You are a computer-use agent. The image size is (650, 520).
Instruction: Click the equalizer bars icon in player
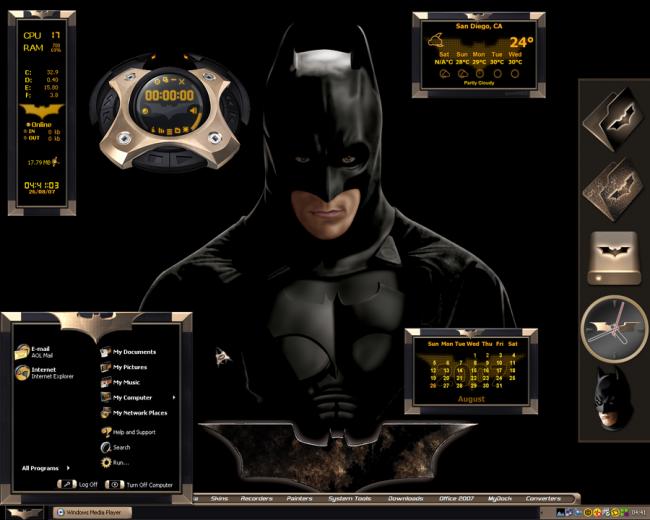(x=161, y=131)
